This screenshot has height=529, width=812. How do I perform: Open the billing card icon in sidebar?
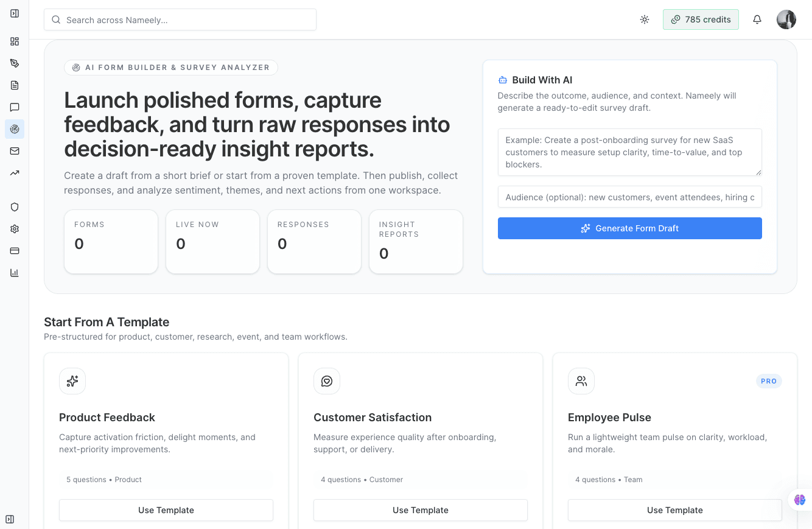point(15,250)
